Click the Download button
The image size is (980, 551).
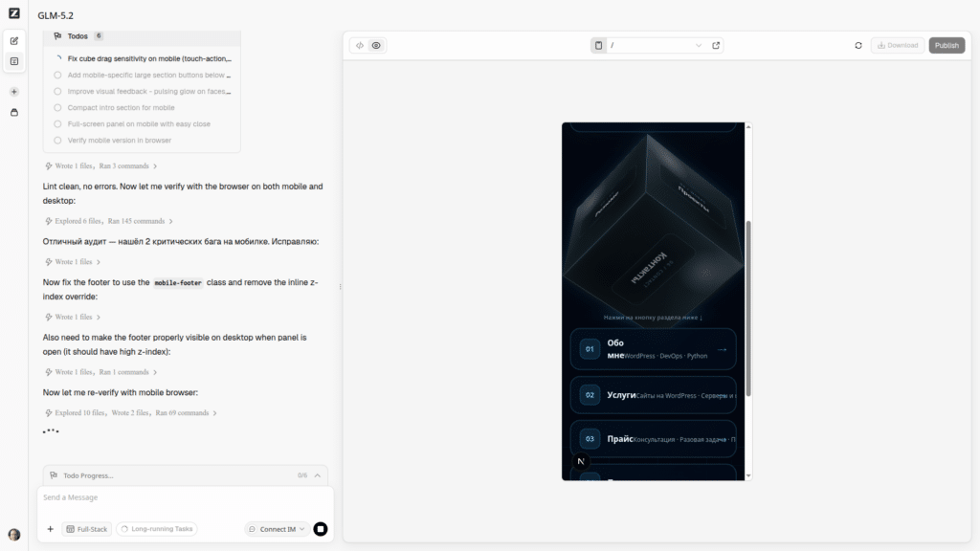coord(898,46)
